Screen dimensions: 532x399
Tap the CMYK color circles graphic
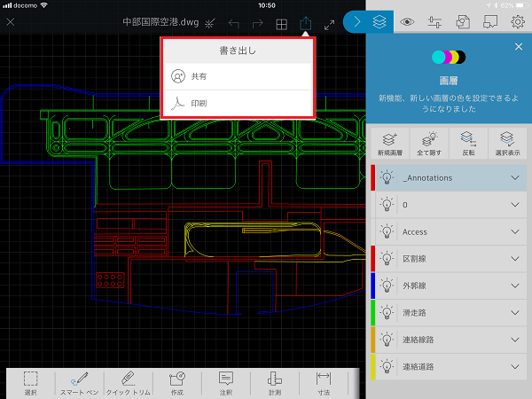[x=449, y=57]
